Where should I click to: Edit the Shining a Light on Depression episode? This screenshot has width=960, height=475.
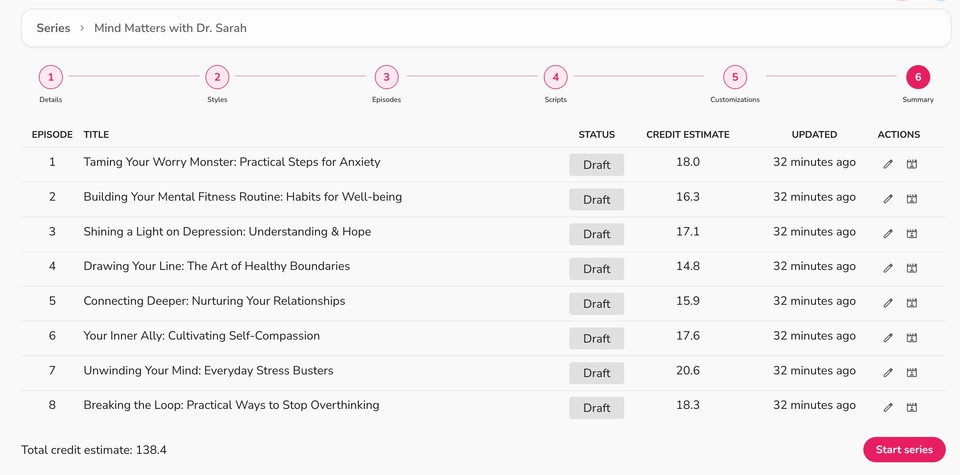coord(888,234)
